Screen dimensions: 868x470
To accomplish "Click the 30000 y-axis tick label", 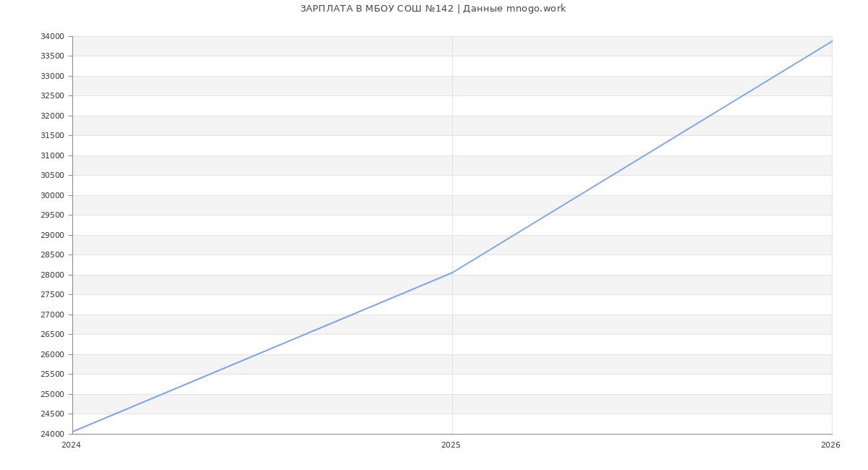I will [52, 195].
